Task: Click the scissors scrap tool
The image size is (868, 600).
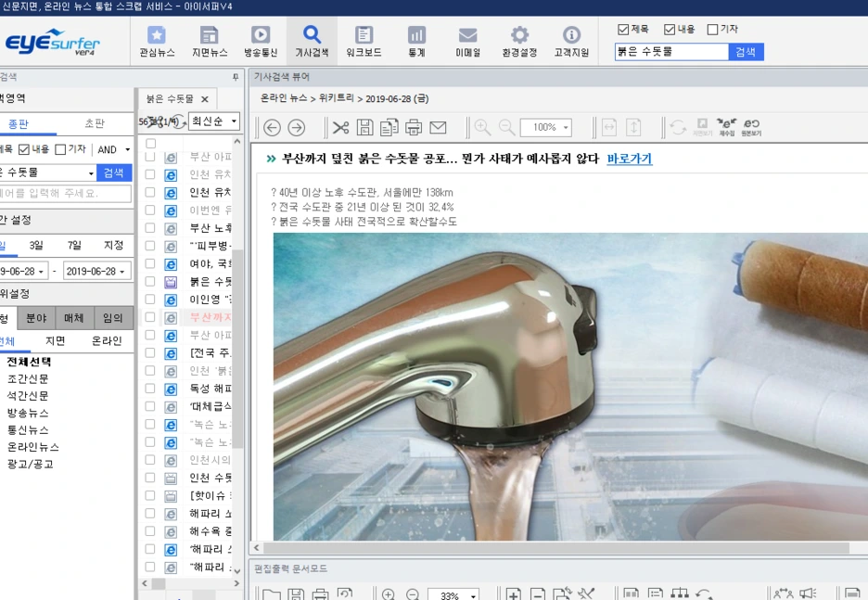Action: click(x=341, y=127)
